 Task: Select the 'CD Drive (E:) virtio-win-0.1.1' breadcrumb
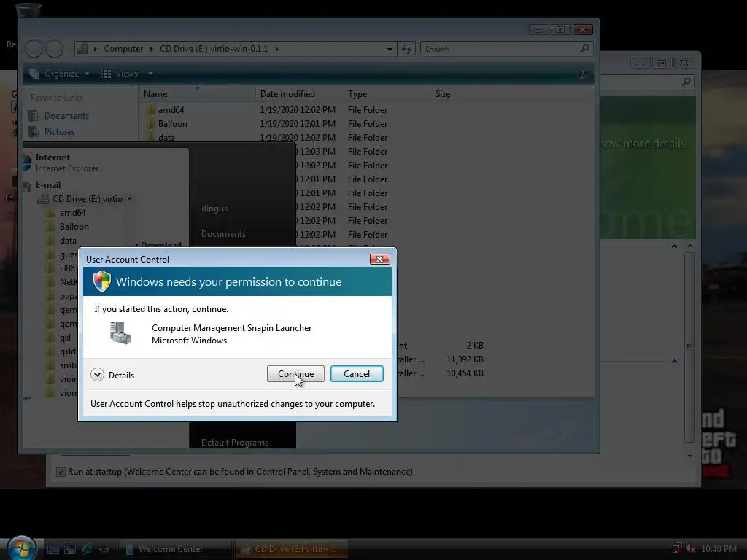point(214,49)
